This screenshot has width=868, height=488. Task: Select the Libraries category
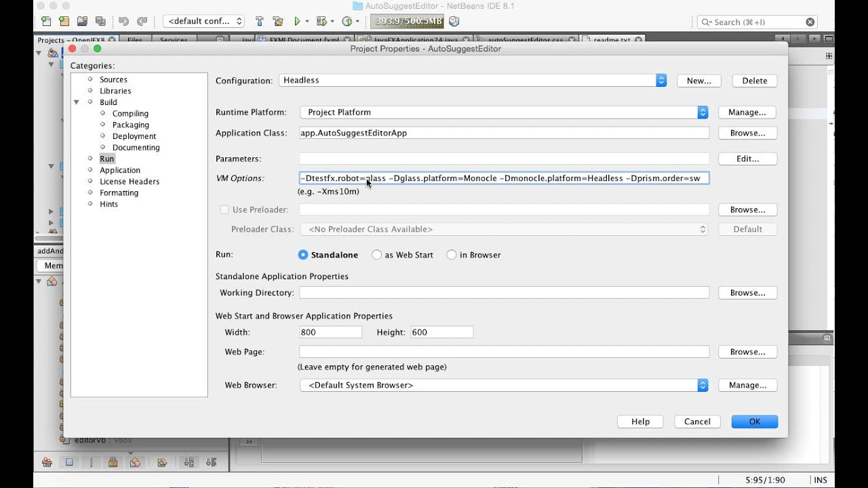115,91
